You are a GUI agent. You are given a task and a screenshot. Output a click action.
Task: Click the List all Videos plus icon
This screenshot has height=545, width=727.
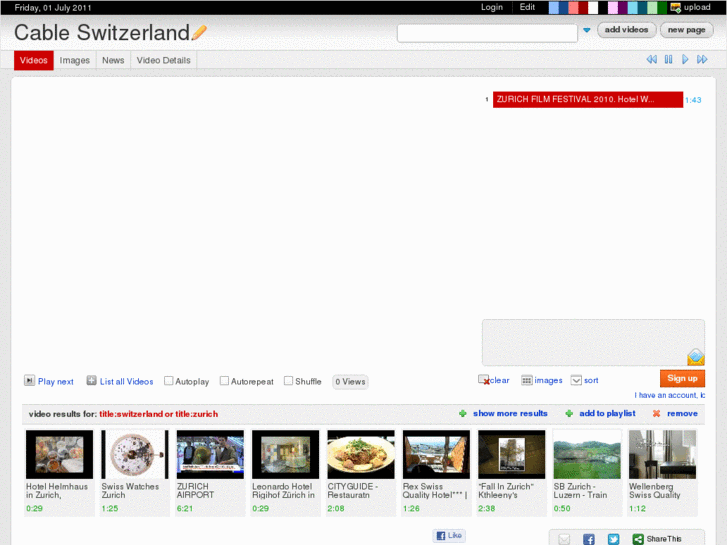(x=91, y=381)
